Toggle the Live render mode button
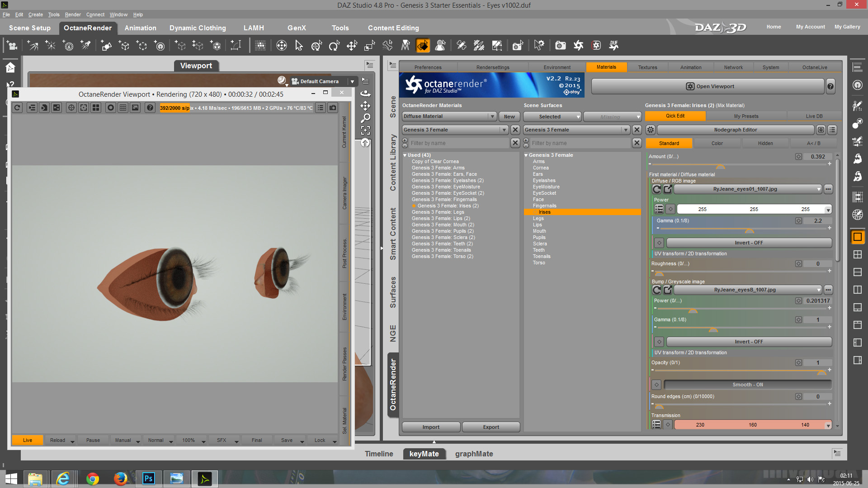 [x=28, y=440]
